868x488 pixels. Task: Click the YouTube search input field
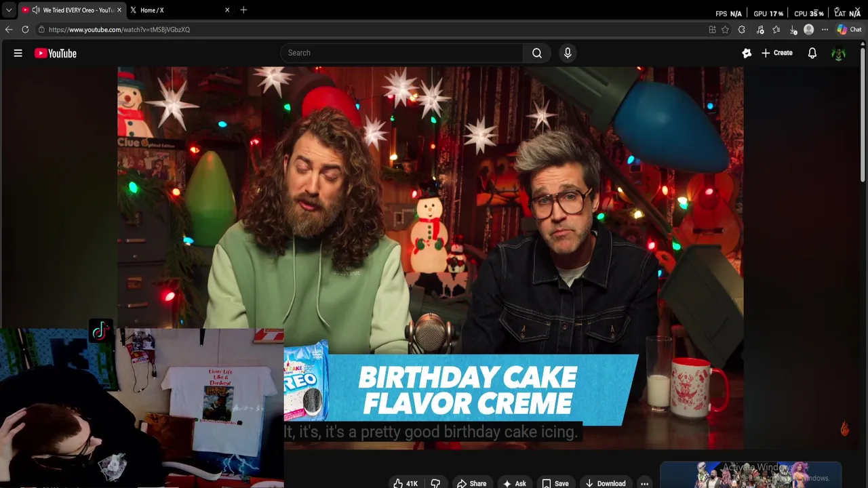click(401, 53)
